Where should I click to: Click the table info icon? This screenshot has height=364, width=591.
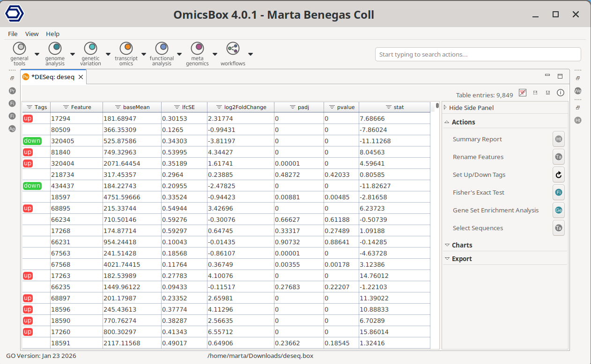click(x=560, y=93)
